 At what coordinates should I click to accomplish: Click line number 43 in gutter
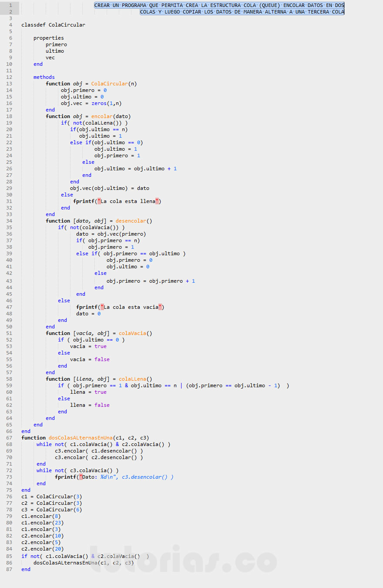10,281
